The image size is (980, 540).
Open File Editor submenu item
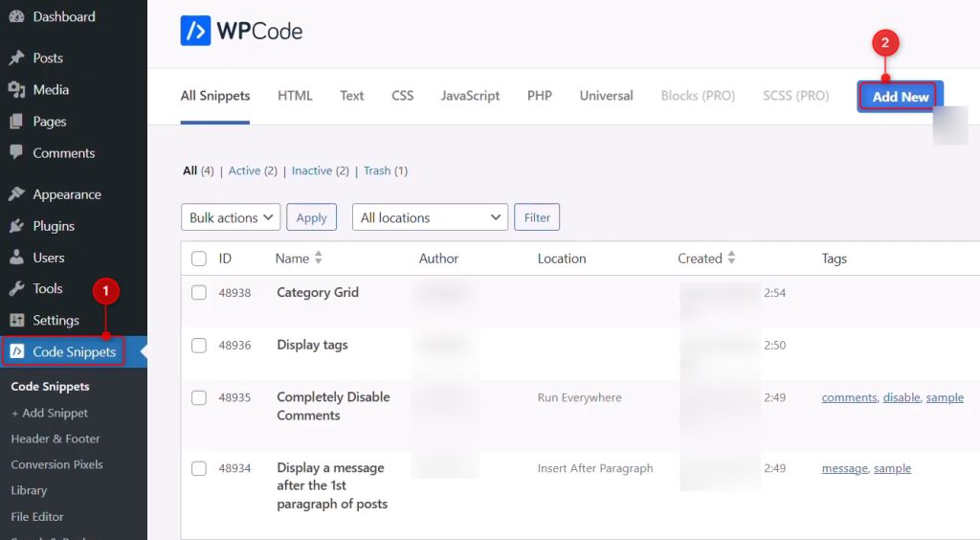point(37,516)
